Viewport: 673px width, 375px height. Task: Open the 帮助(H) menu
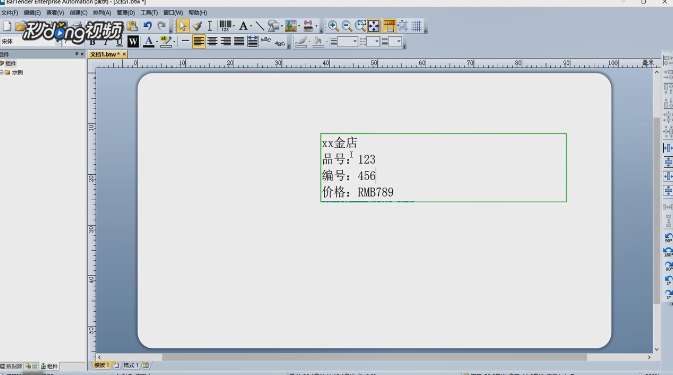[x=197, y=13]
